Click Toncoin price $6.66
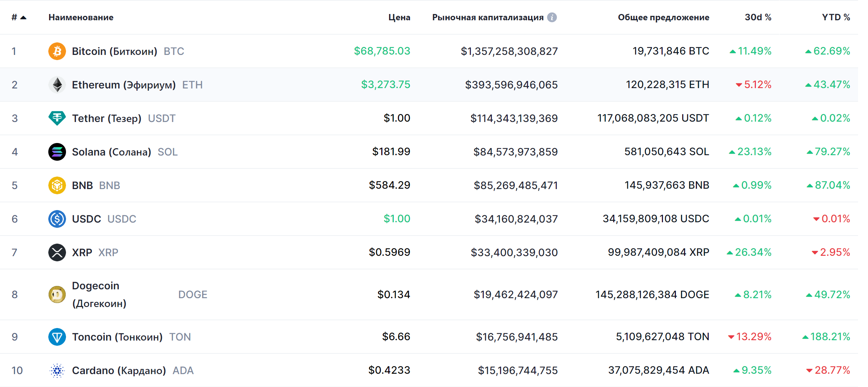The height and width of the screenshot is (387, 868). pyautogui.click(x=396, y=337)
